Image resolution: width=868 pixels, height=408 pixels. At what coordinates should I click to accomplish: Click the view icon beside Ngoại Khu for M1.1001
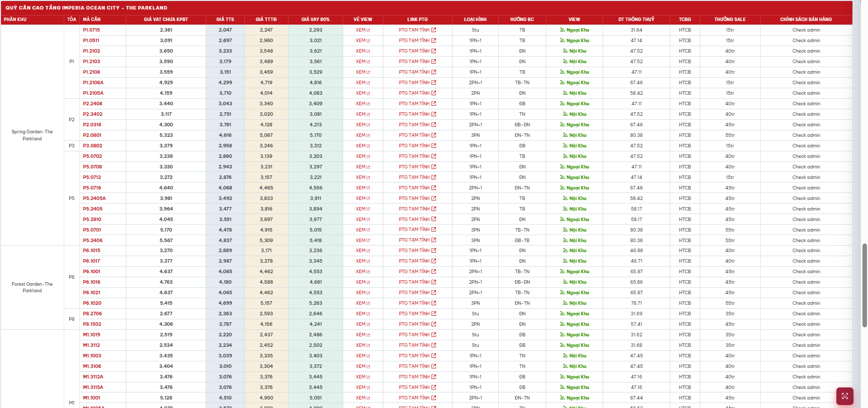(562, 398)
